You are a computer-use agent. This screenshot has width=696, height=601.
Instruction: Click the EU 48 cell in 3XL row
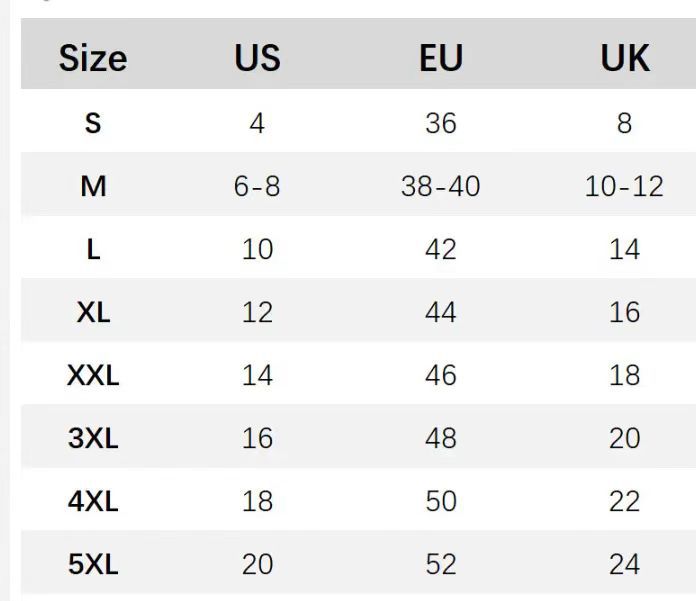(x=440, y=438)
